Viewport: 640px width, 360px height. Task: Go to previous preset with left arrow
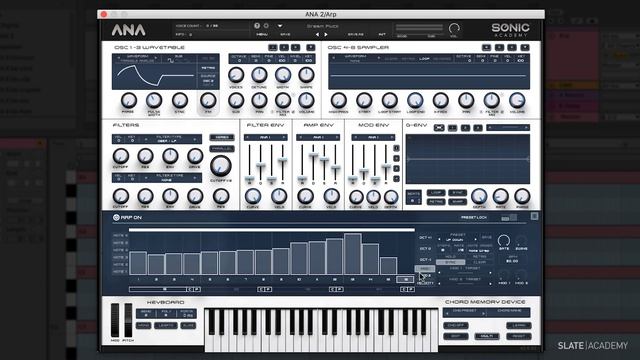click(318, 35)
